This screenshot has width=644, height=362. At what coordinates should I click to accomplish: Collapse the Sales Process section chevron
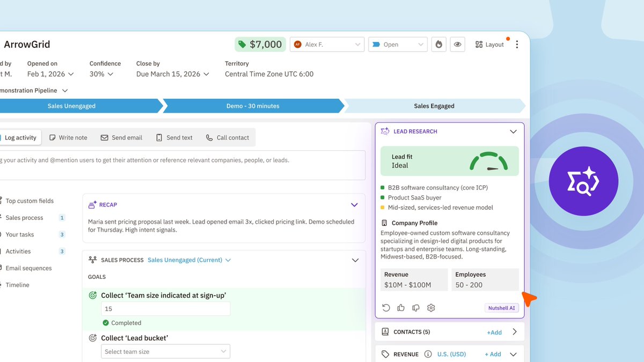[355, 260]
